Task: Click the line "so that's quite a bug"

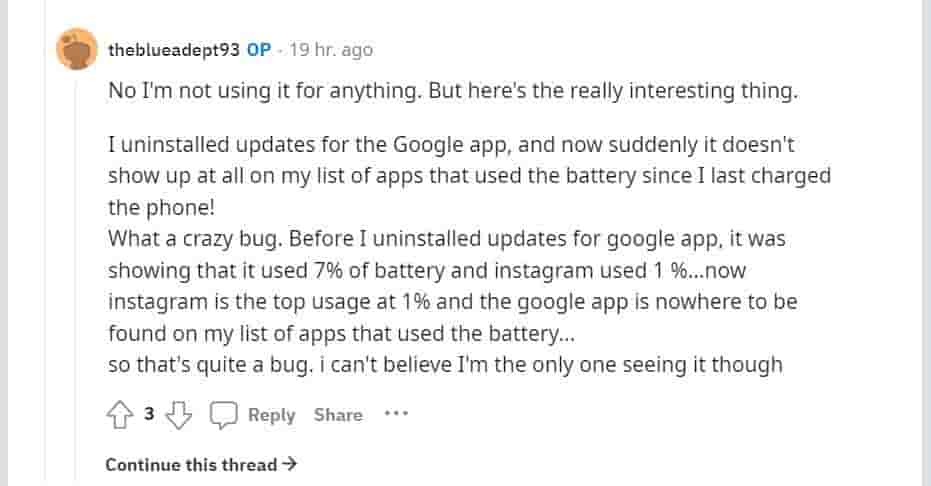Action: point(444,365)
